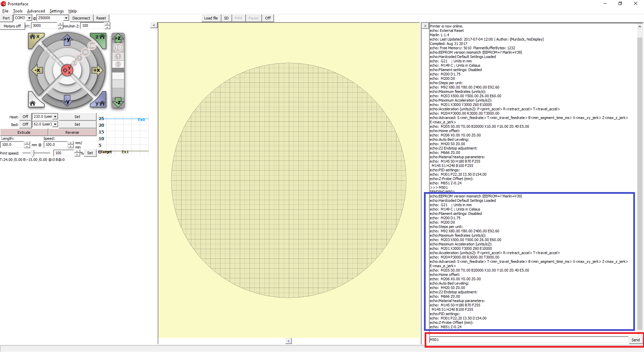644x352 pixels.
Task: Jog the +Y arrow
Action: click(67, 39)
